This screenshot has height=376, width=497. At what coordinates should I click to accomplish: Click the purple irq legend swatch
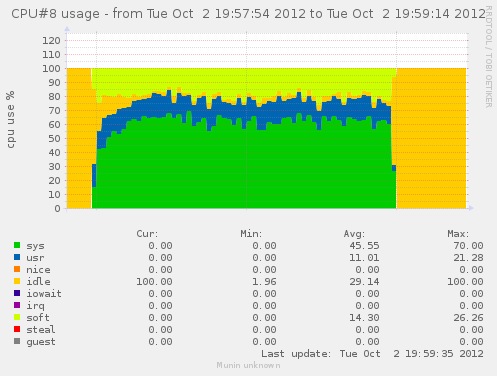pos(17,305)
